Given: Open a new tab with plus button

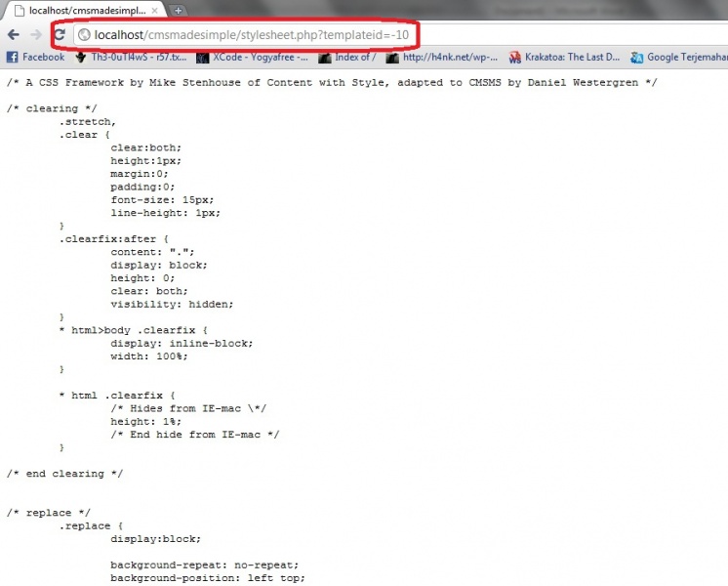Looking at the screenshot, I should point(178,10).
